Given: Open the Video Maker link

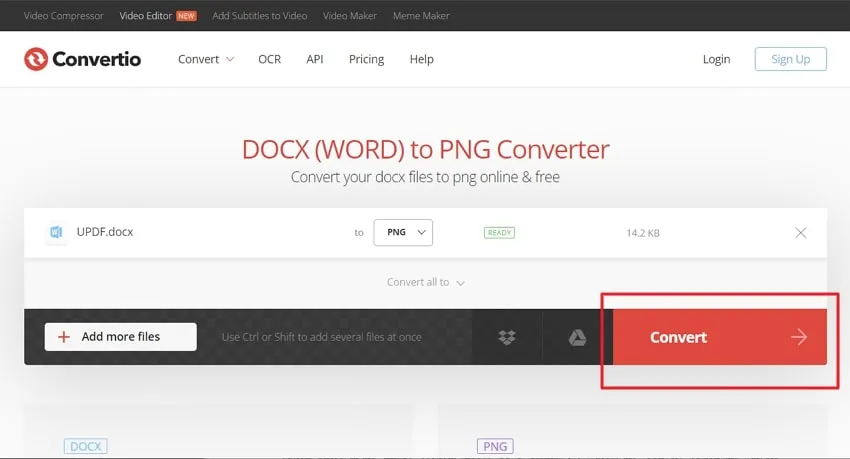Looking at the screenshot, I should pyautogui.click(x=350, y=16).
